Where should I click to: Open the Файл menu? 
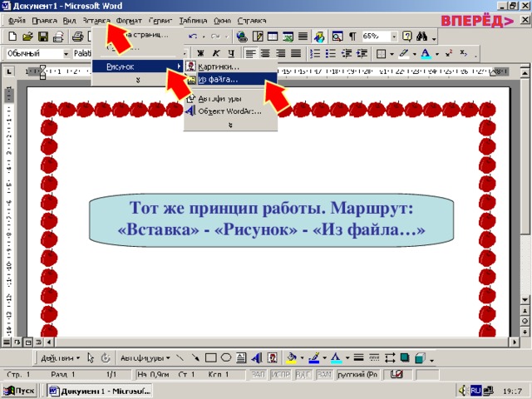17,21
